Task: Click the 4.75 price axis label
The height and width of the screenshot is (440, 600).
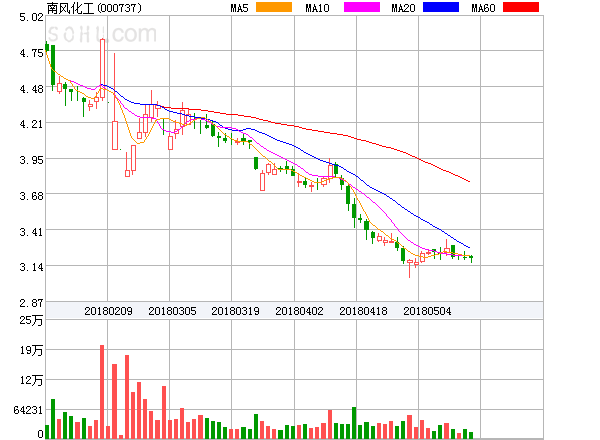Action: tap(31, 53)
